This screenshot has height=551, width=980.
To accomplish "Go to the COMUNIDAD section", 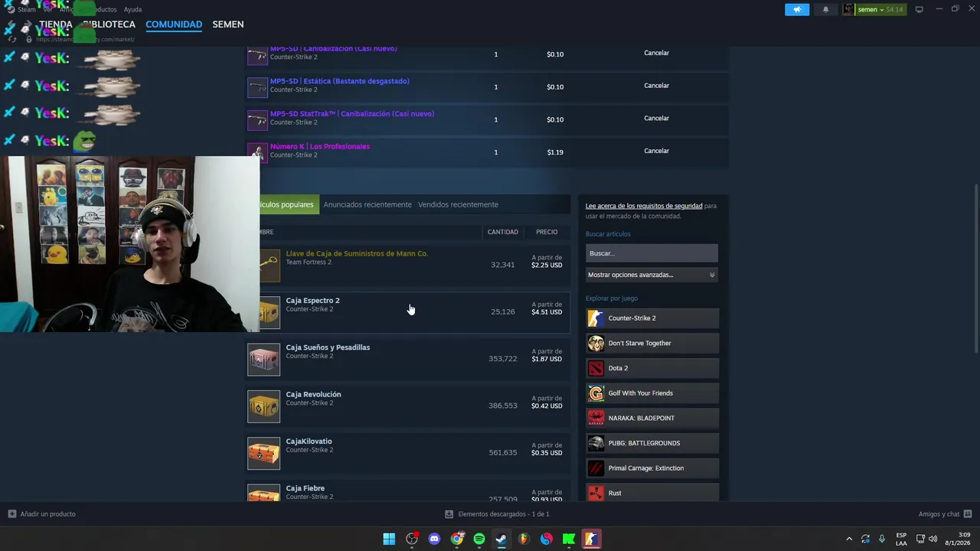I will click(174, 24).
